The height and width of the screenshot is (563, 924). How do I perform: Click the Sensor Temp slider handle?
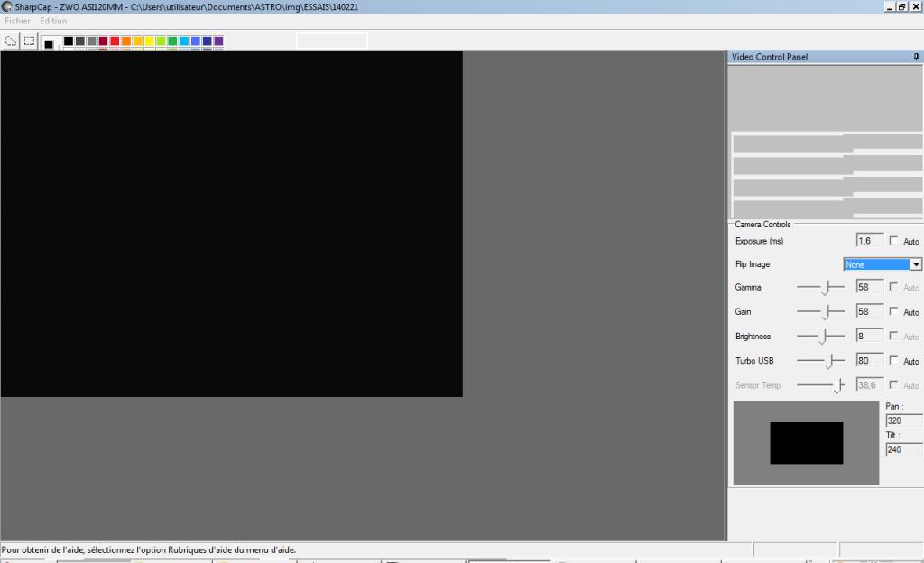839,385
